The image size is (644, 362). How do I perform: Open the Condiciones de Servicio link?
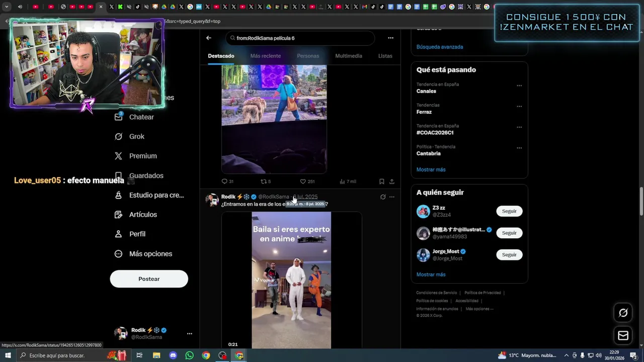tap(436, 293)
